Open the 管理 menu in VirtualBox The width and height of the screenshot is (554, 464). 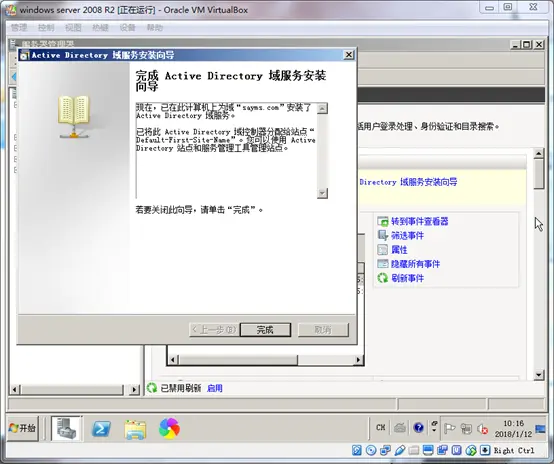click(x=19, y=28)
